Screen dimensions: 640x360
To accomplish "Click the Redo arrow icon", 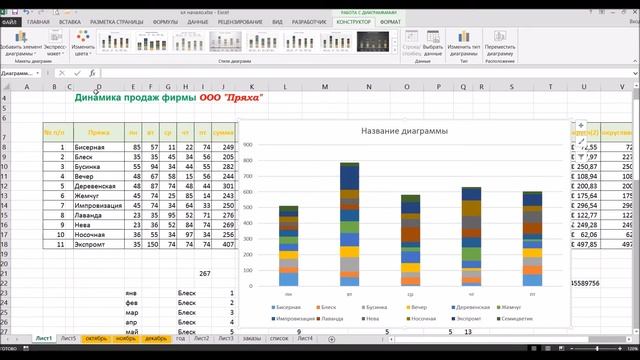I will point(41,12).
